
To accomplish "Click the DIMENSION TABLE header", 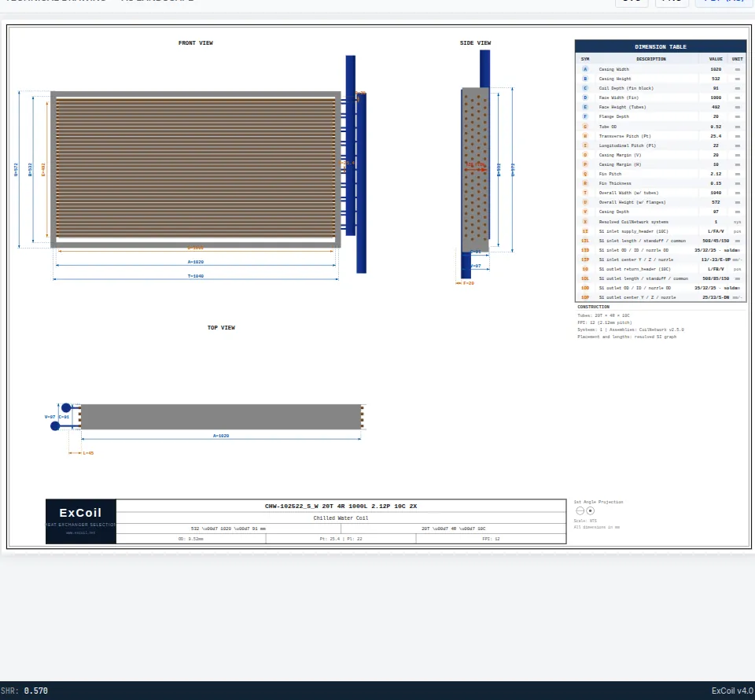I will (661, 46).
